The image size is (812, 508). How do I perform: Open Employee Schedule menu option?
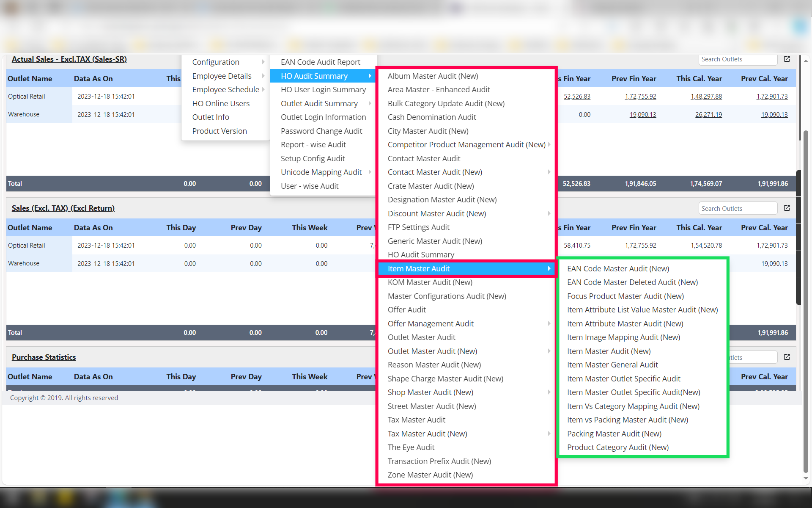(x=225, y=90)
